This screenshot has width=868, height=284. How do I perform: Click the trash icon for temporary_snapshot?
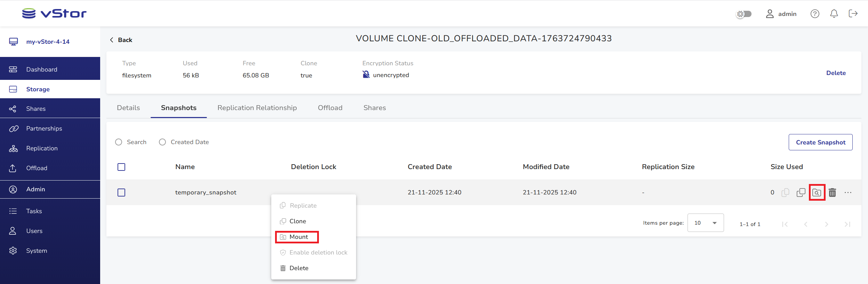(832, 192)
